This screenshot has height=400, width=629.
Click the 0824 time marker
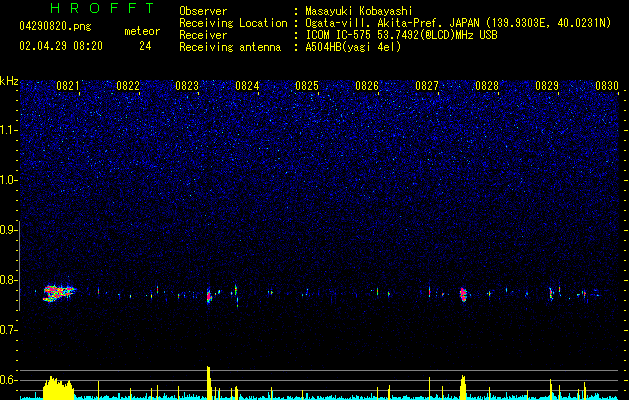pyautogui.click(x=247, y=86)
